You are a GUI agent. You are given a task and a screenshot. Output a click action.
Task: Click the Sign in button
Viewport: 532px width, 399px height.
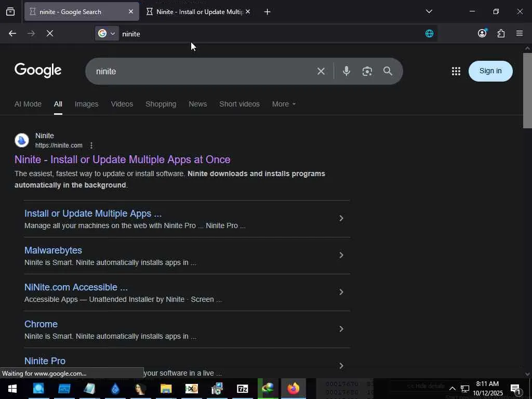pos(490,71)
